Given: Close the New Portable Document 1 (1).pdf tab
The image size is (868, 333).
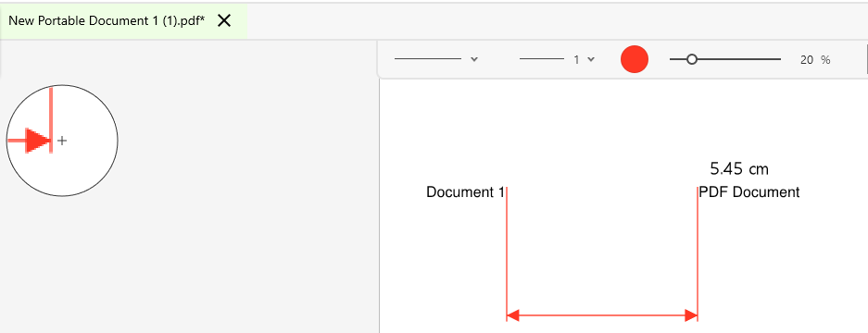Looking at the screenshot, I should click(x=224, y=21).
